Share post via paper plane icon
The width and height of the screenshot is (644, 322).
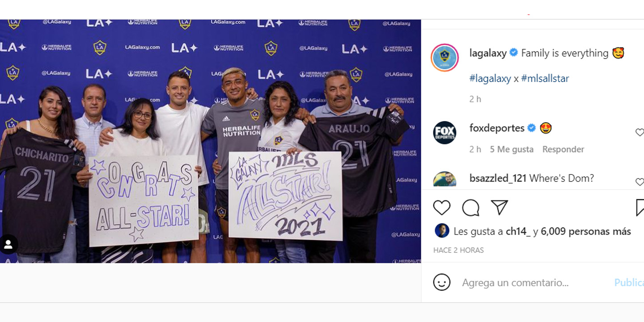[499, 207]
